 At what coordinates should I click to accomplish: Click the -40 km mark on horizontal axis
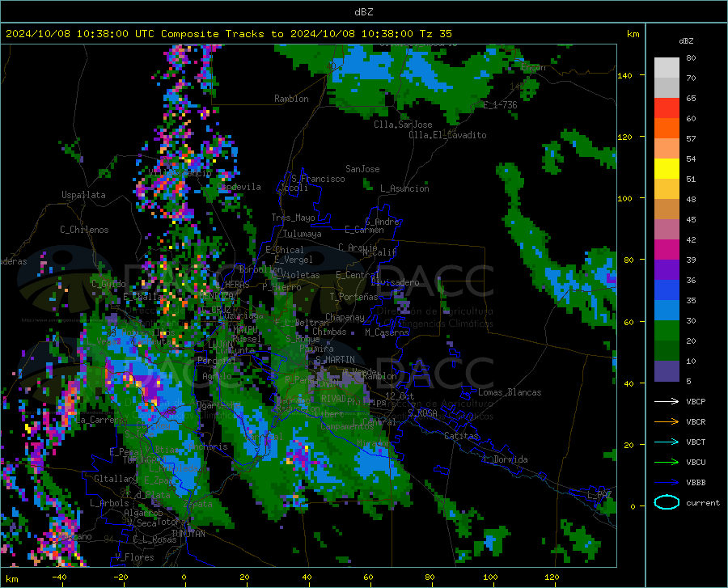(x=59, y=577)
